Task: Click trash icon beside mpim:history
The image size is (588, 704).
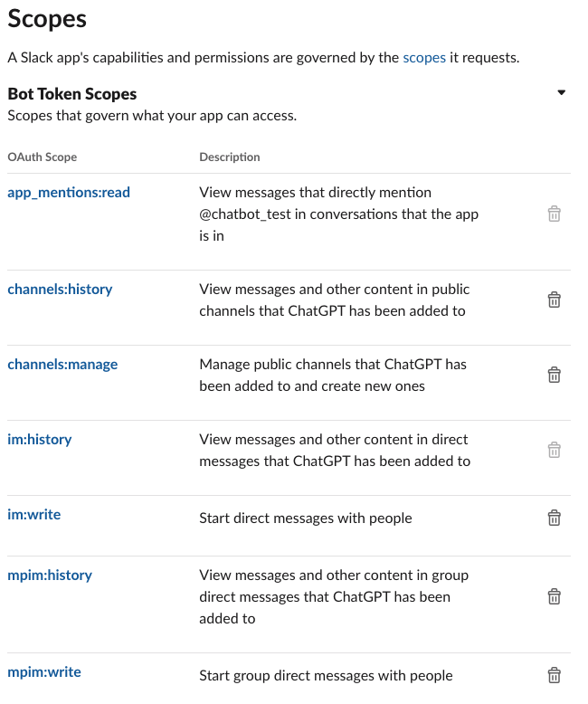Action: click(x=555, y=596)
